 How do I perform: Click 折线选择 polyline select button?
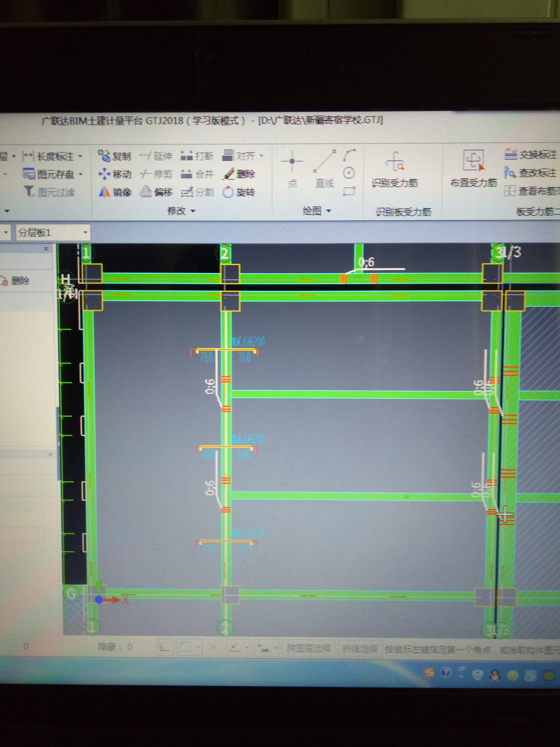[x=360, y=649]
